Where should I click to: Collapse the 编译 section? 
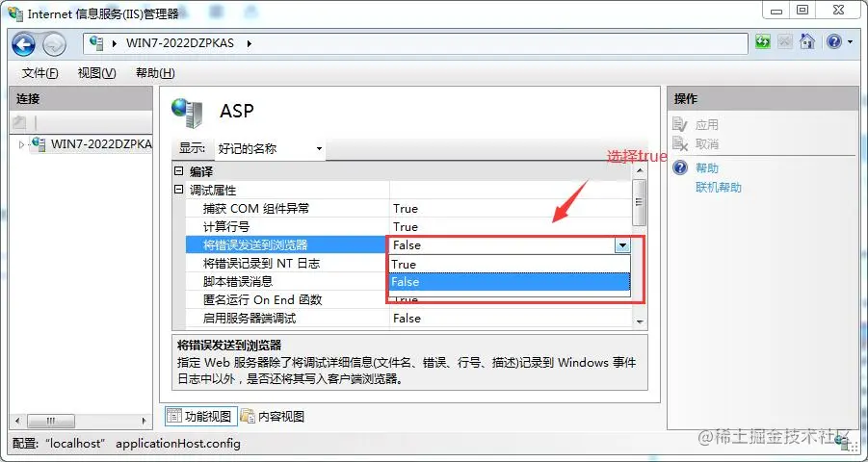click(x=179, y=171)
